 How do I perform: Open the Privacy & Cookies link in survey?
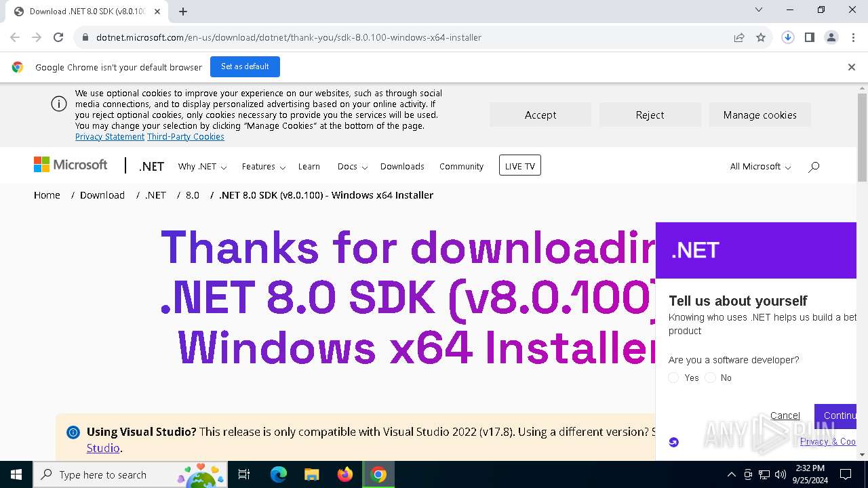tap(828, 441)
